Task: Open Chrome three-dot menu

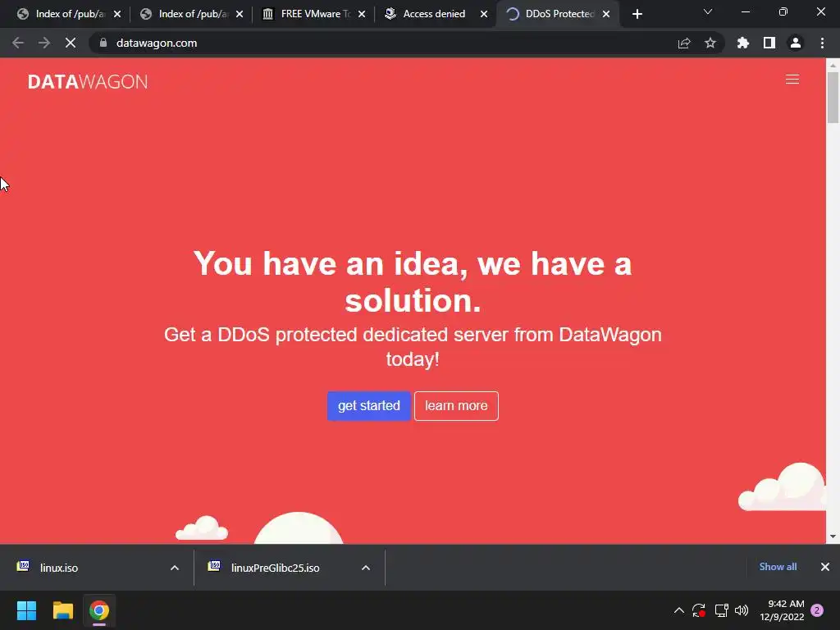Action: pyautogui.click(x=822, y=43)
